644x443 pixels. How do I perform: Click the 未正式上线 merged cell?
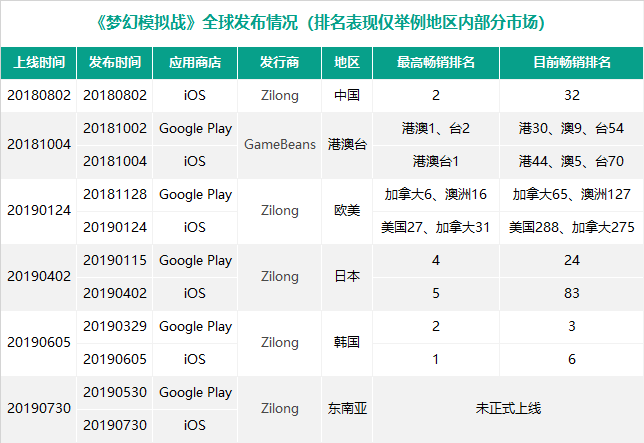(506, 409)
